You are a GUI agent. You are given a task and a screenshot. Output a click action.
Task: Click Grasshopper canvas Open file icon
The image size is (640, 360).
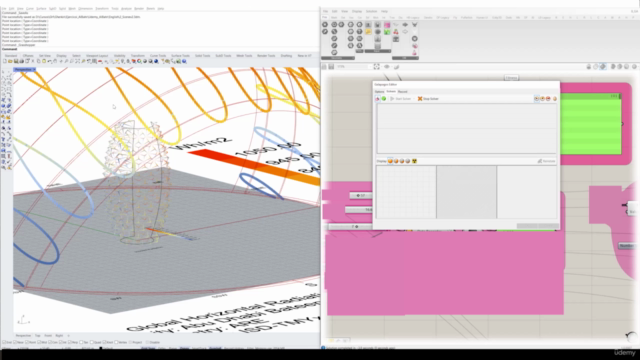pyautogui.click(x=324, y=66)
